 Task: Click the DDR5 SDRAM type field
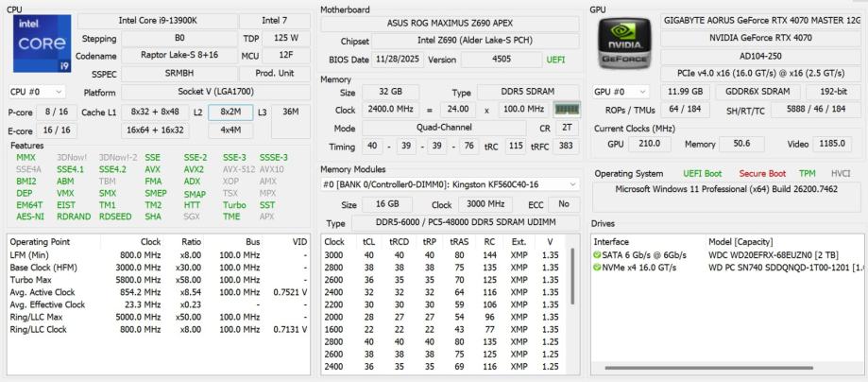coord(528,92)
